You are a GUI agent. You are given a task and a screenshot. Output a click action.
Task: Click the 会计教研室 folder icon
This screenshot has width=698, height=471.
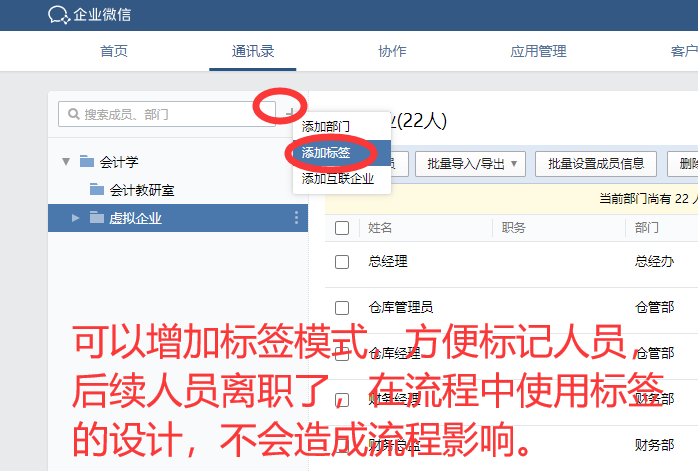click(x=97, y=189)
